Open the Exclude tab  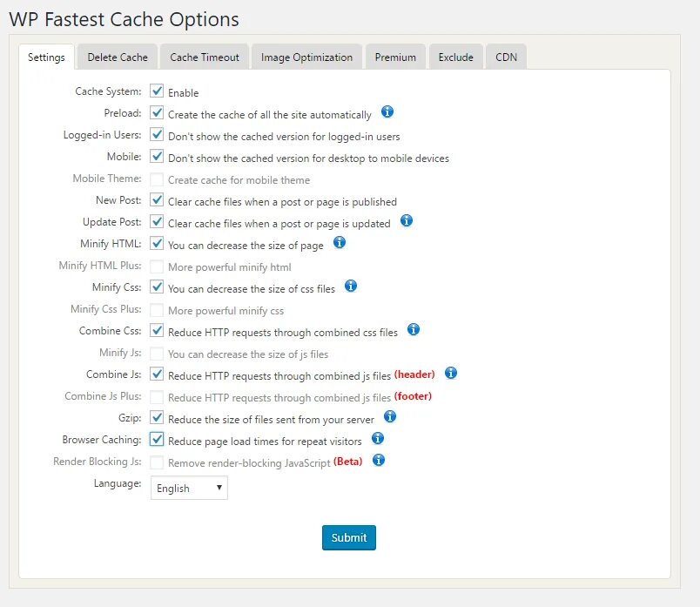(x=456, y=57)
